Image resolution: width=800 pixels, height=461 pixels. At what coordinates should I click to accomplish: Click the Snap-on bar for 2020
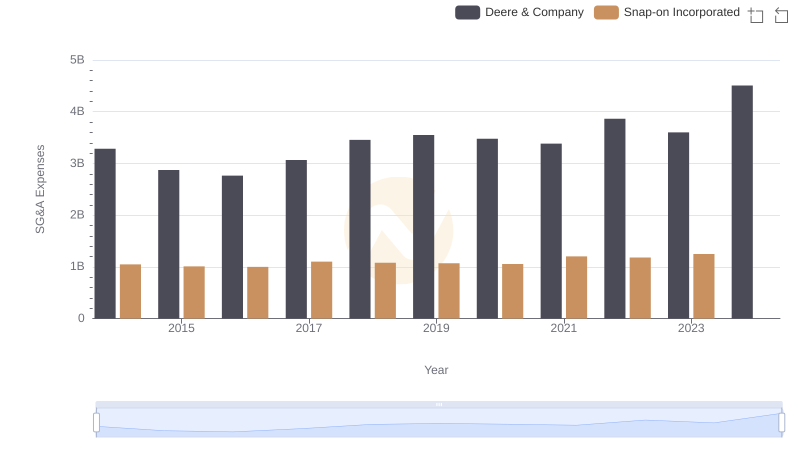coord(513,291)
